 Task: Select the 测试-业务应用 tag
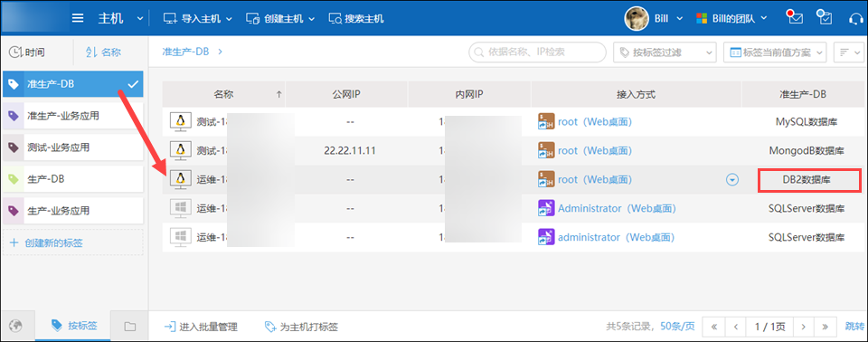pyautogui.click(x=72, y=148)
